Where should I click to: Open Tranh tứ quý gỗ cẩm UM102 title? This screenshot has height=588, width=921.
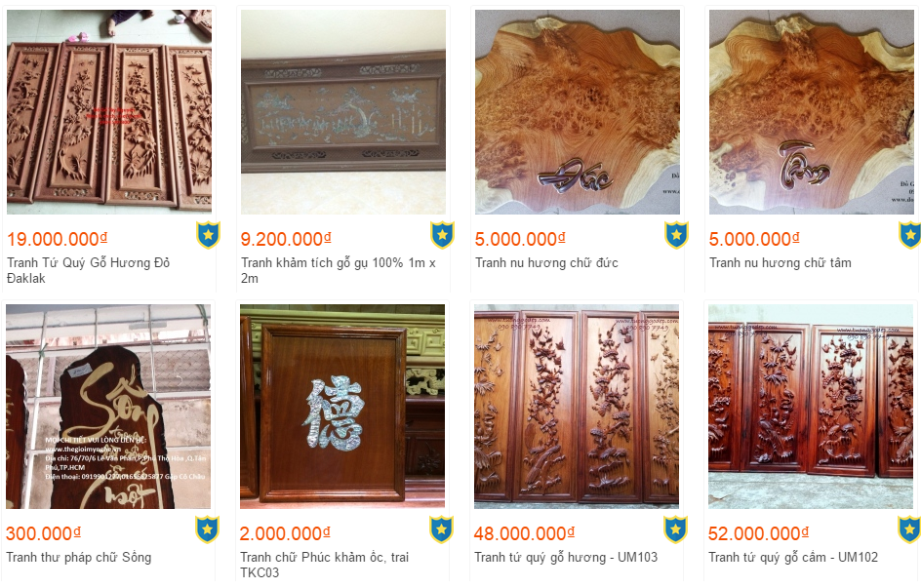tap(793, 558)
